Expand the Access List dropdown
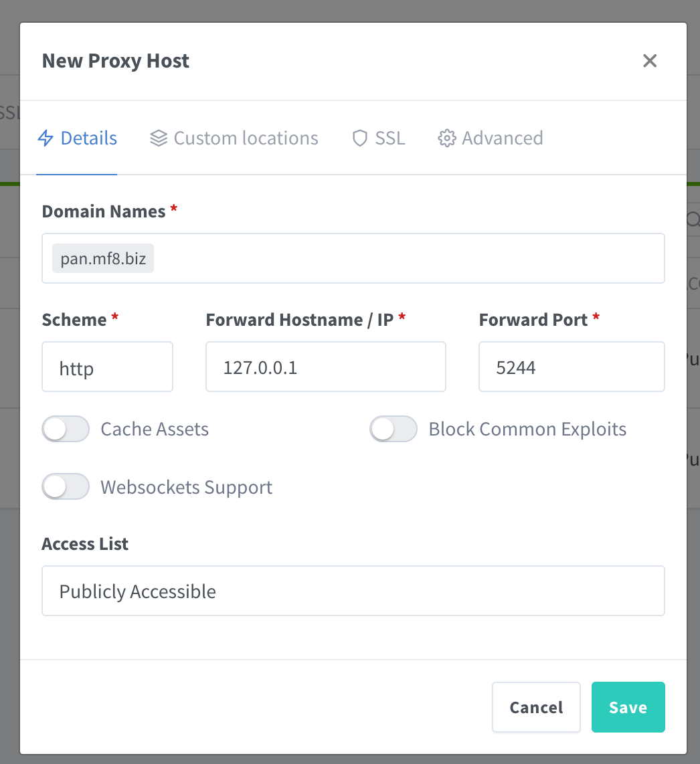This screenshot has width=700, height=764. 353,591
